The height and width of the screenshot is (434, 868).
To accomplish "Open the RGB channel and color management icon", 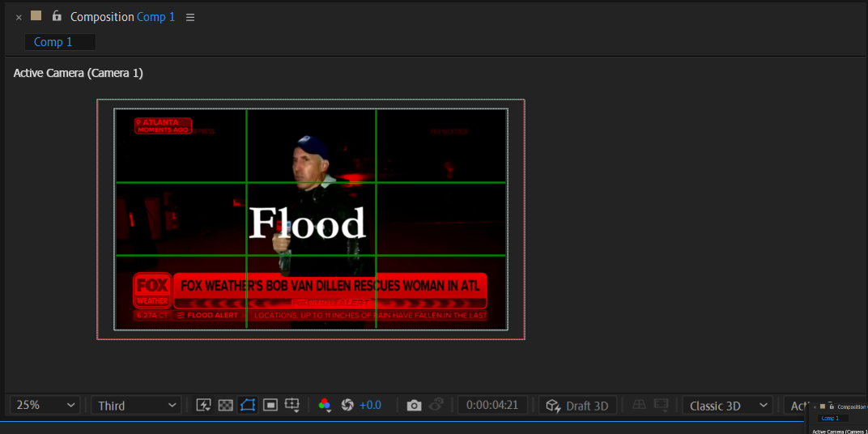I will pos(325,405).
